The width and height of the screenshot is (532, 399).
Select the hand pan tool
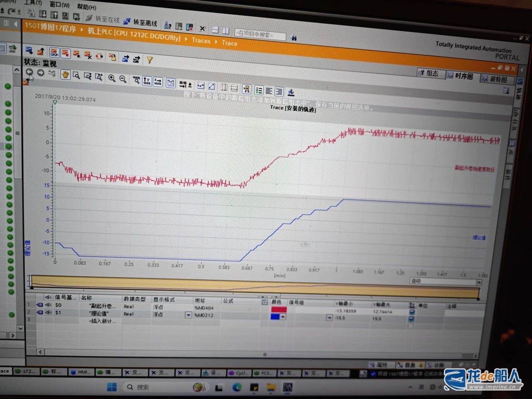coord(65,75)
